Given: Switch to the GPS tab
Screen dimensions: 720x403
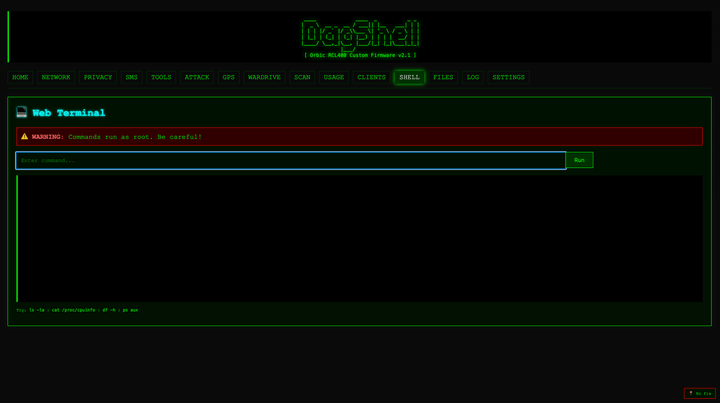Looking at the screenshot, I should click(x=229, y=77).
